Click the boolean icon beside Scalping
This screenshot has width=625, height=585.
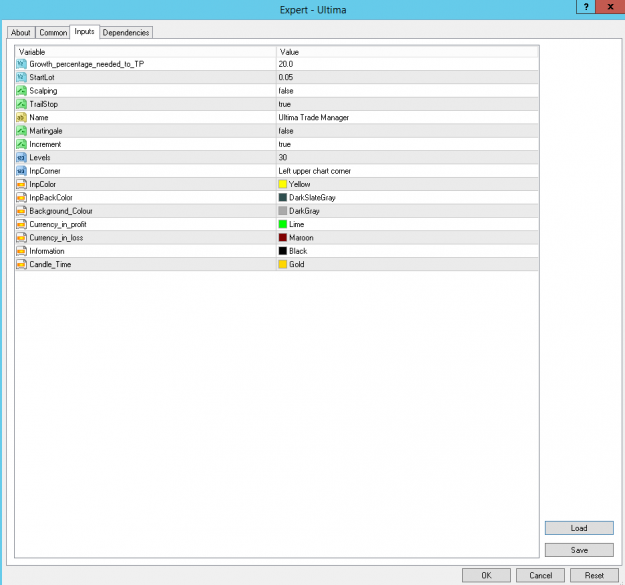tap(21, 90)
